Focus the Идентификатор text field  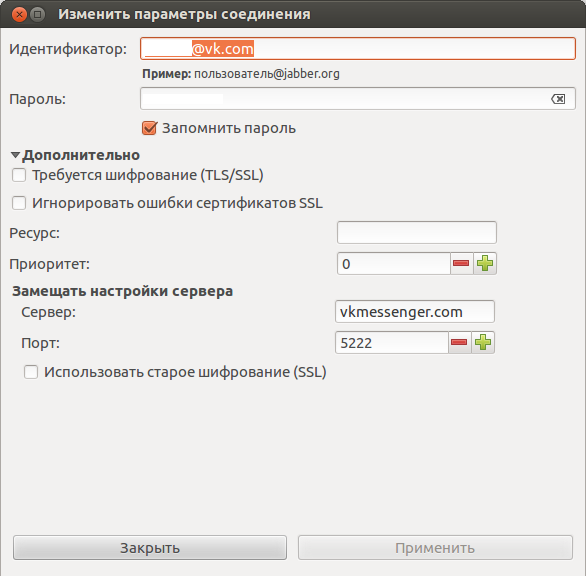point(358,49)
